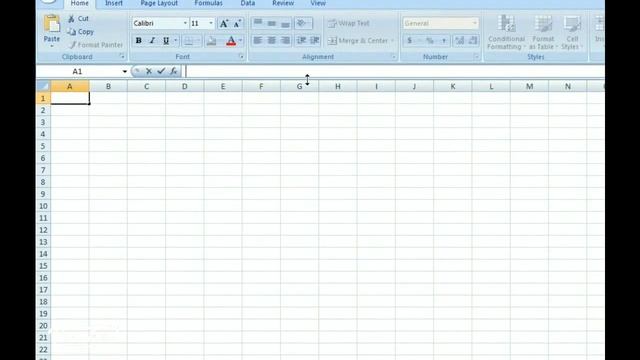
Task: Open the Insert Function fx dialog
Action: click(x=173, y=71)
